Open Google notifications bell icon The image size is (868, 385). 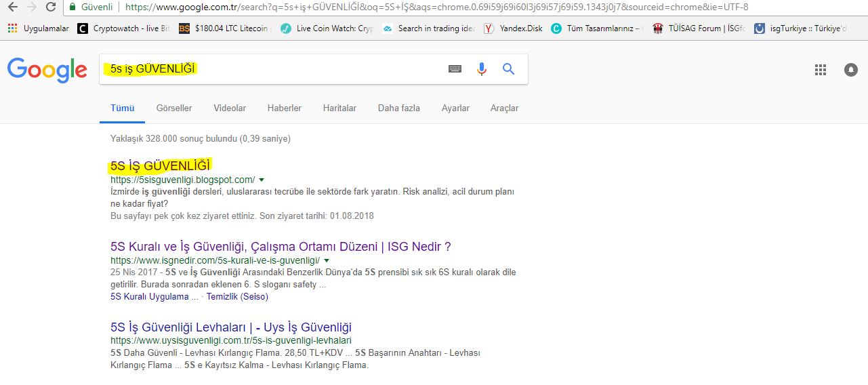[x=851, y=70]
